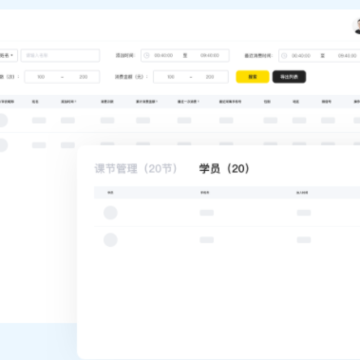Sort by the 添加时间 column header
This screenshot has width=360, height=360.
[x=69, y=102]
